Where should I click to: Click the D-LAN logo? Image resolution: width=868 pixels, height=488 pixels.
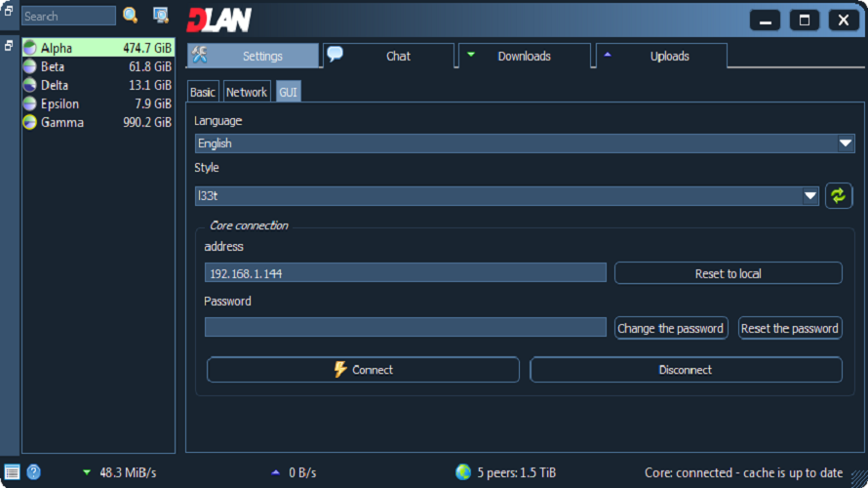pyautogui.click(x=219, y=20)
